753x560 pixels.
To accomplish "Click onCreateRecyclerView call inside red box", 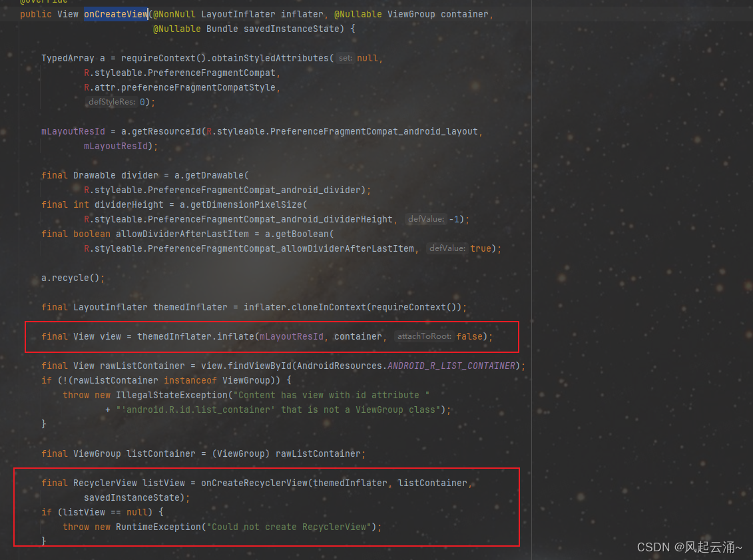I will (x=258, y=483).
